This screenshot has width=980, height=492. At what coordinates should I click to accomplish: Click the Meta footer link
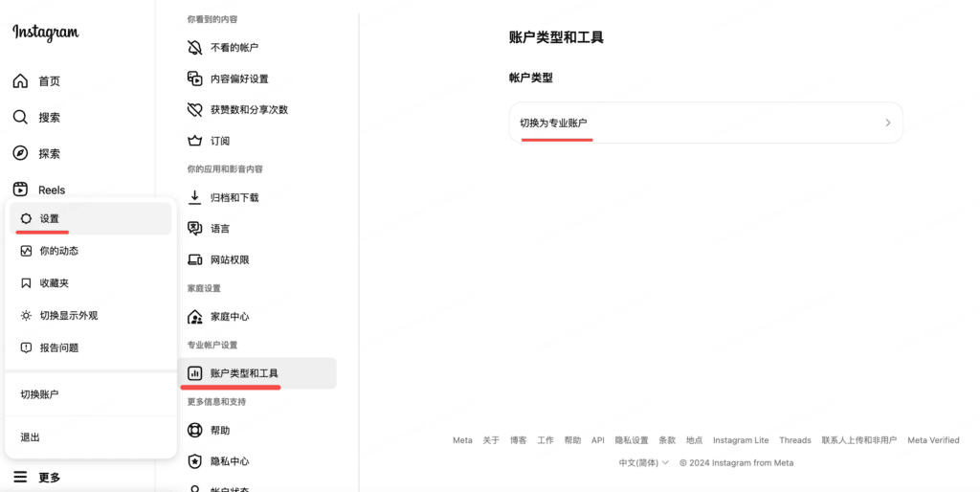point(462,440)
